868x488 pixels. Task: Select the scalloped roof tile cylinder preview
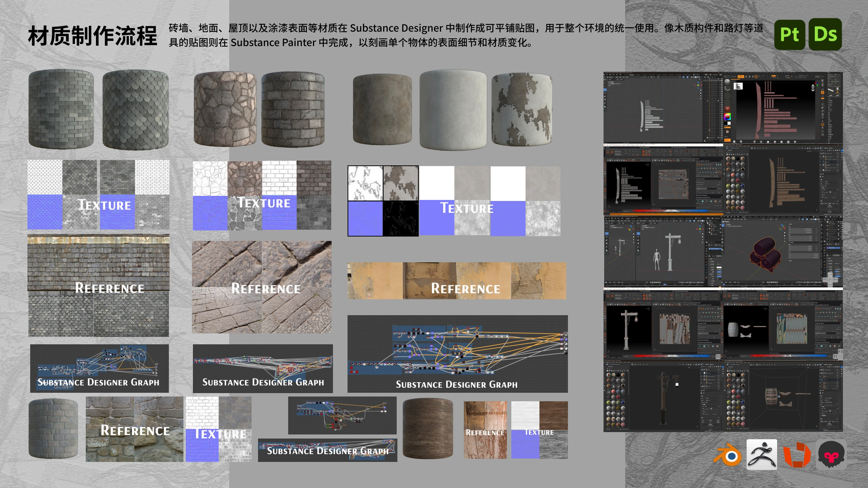click(x=136, y=110)
